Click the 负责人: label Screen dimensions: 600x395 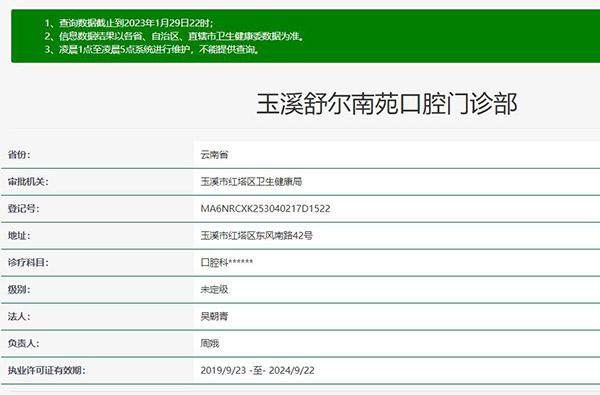click(23, 343)
